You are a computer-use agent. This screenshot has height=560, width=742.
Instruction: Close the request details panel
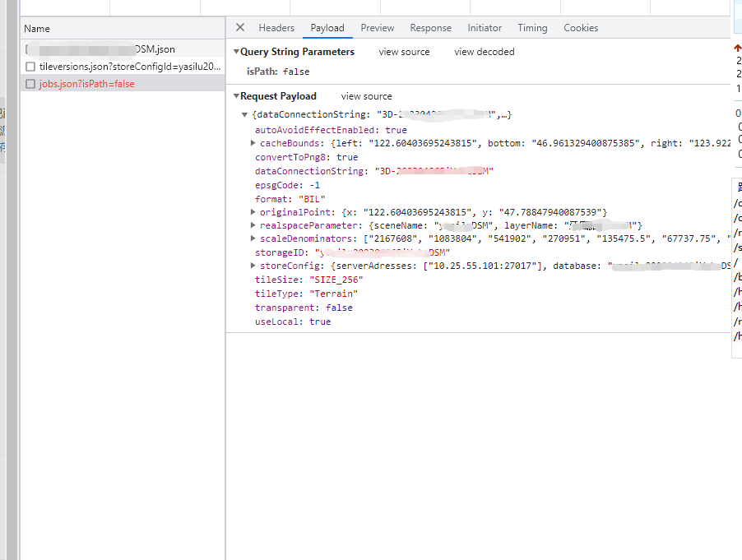pos(240,27)
